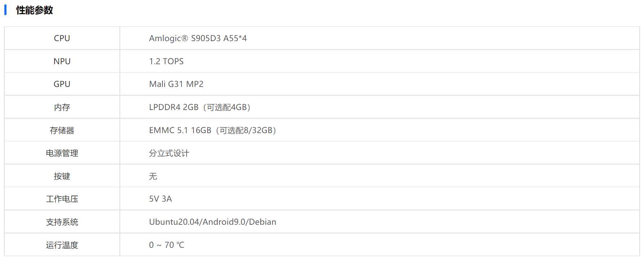
Task: Select the 内存 row label
Action: (x=62, y=107)
